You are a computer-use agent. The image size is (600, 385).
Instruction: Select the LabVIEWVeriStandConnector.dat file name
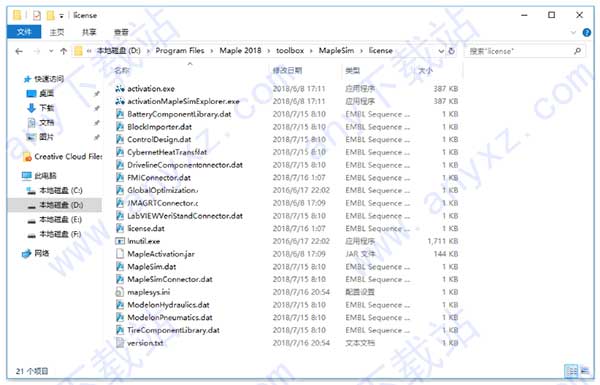click(185, 216)
